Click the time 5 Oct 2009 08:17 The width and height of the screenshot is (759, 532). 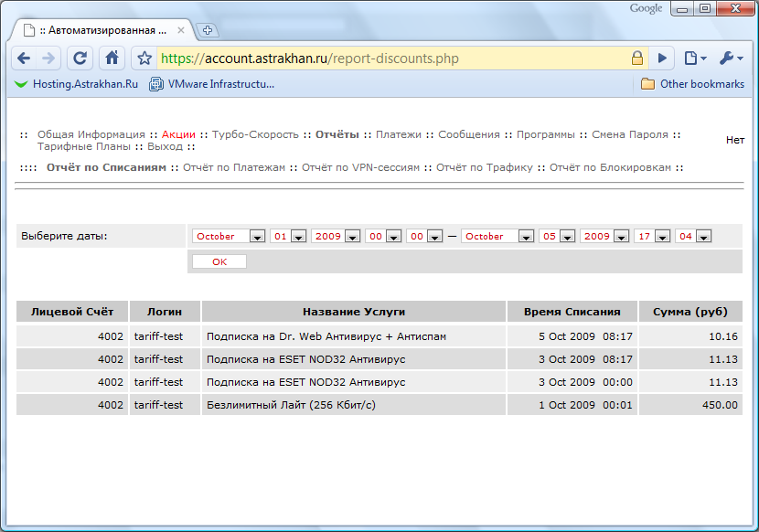585,336
